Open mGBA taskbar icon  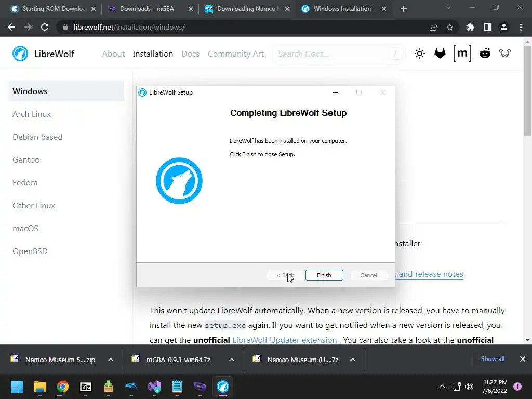(200, 387)
